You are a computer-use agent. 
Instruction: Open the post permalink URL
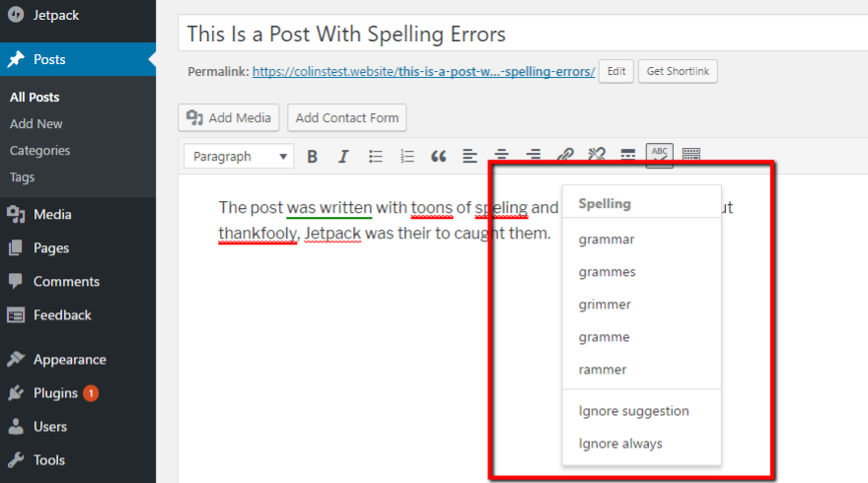point(423,71)
